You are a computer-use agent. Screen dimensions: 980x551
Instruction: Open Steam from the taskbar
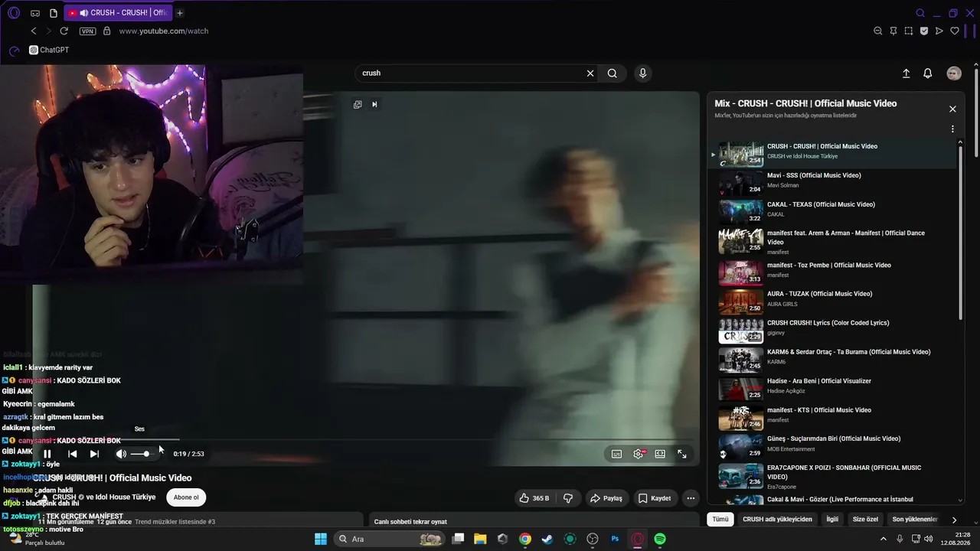coord(547,539)
